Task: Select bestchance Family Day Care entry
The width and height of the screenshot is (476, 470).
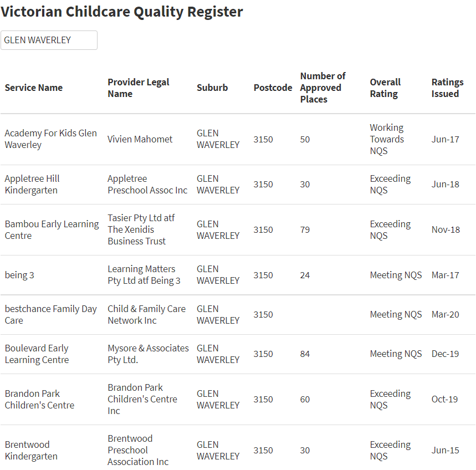Action: (x=50, y=315)
